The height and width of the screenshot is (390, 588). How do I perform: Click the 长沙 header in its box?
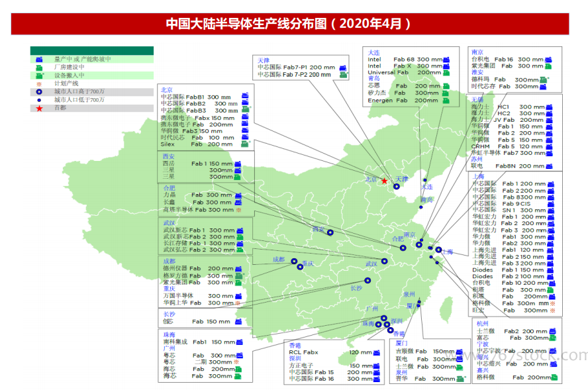click(x=169, y=315)
